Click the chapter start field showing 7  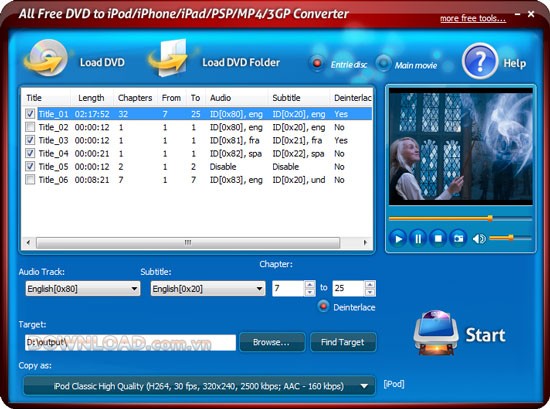288,288
